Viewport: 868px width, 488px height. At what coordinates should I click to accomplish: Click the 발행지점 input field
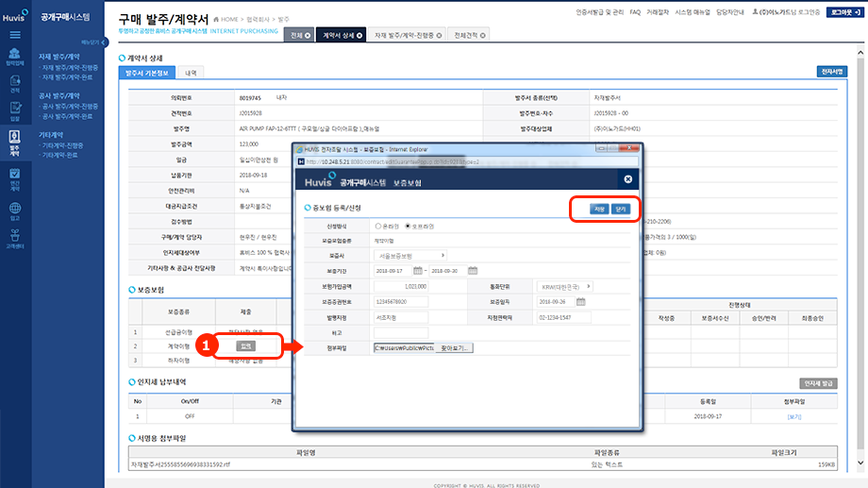click(x=401, y=318)
